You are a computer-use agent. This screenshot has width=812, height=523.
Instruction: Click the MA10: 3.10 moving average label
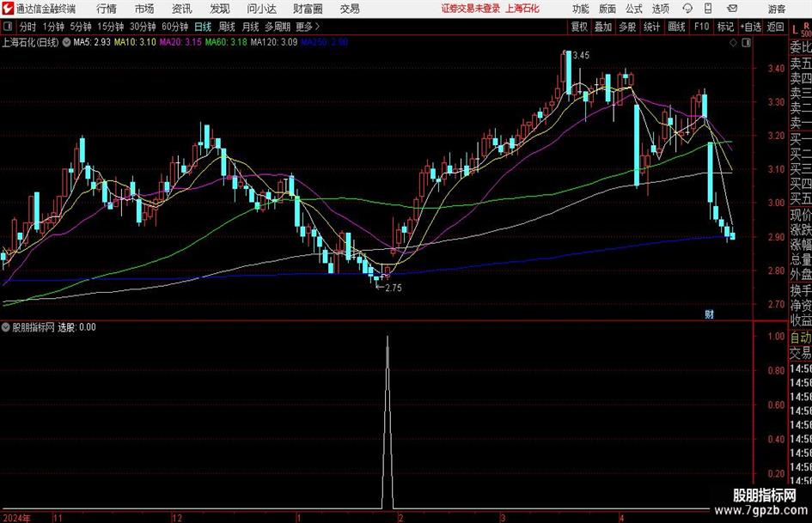coord(135,42)
